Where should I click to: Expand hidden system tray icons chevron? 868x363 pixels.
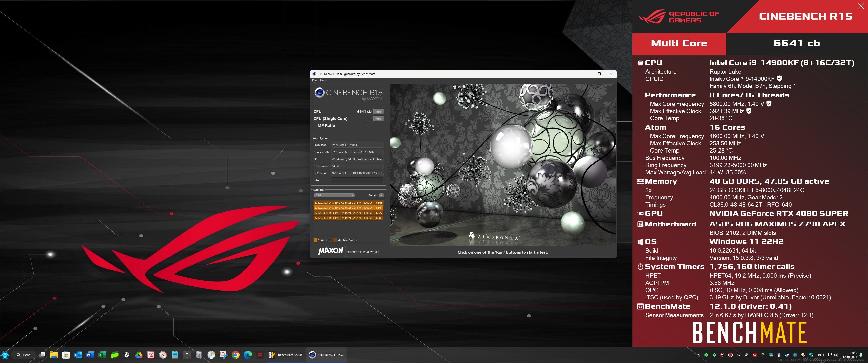(x=698, y=355)
